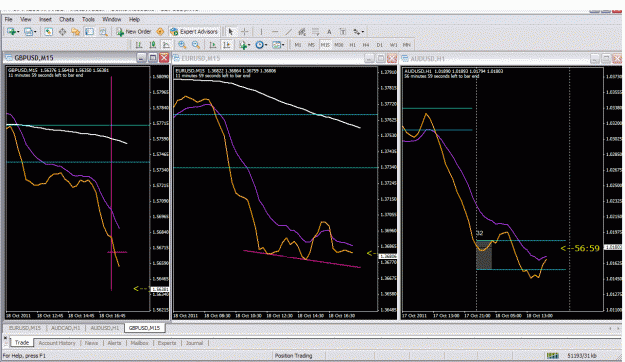Switch to the line chart icon
625x362 pixels.
[x=166, y=45]
